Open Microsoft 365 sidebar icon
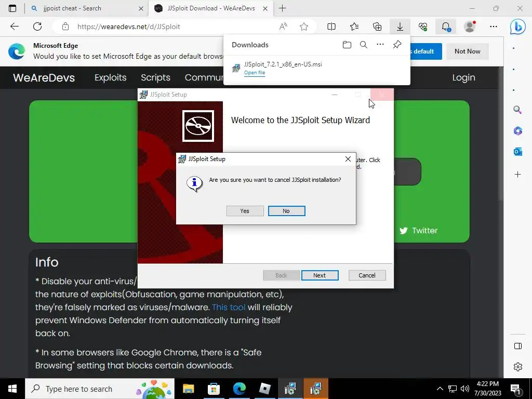 (517, 130)
